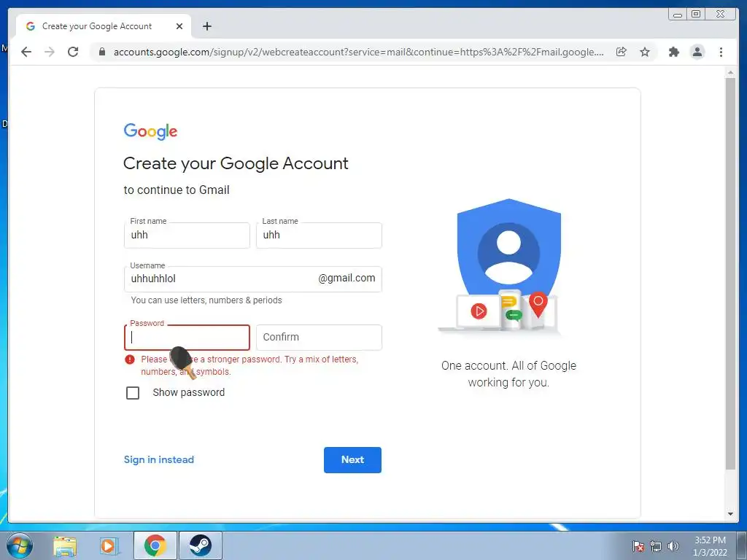Click the network tray icon
This screenshot has width=747, height=560.
click(x=656, y=546)
